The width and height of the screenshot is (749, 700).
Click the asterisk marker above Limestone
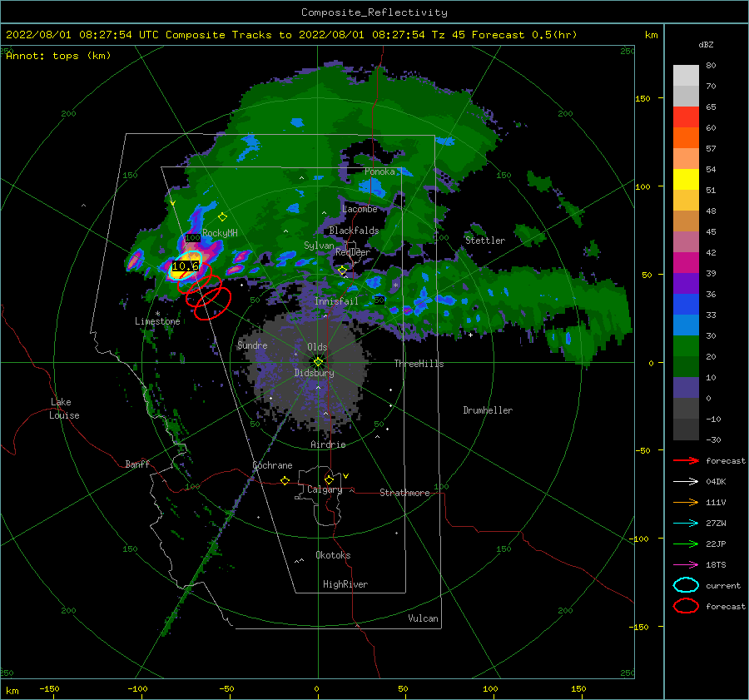[x=157, y=314]
